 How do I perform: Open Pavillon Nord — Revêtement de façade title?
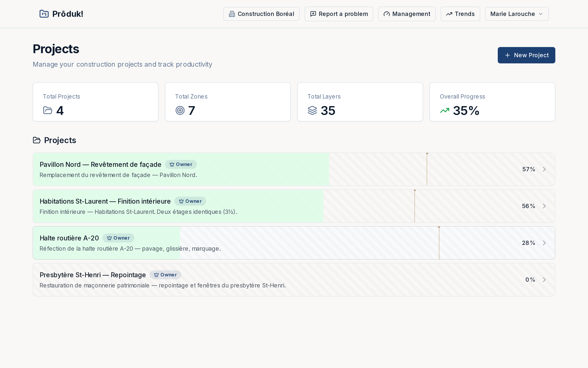(100, 165)
